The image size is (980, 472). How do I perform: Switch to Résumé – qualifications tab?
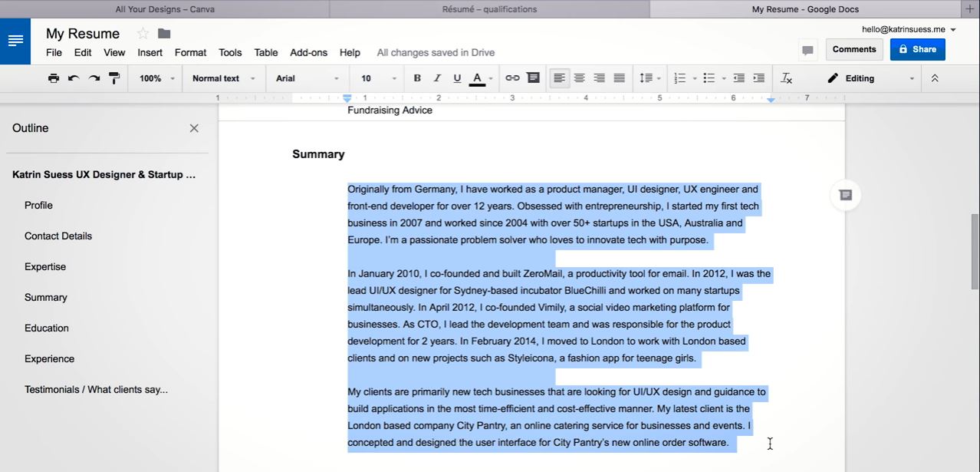[489, 9]
